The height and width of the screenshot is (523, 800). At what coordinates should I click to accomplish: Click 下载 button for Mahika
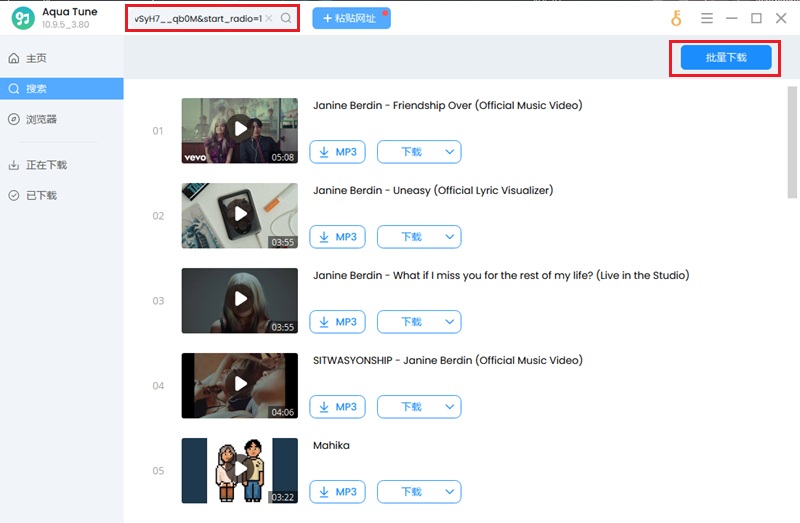411,492
